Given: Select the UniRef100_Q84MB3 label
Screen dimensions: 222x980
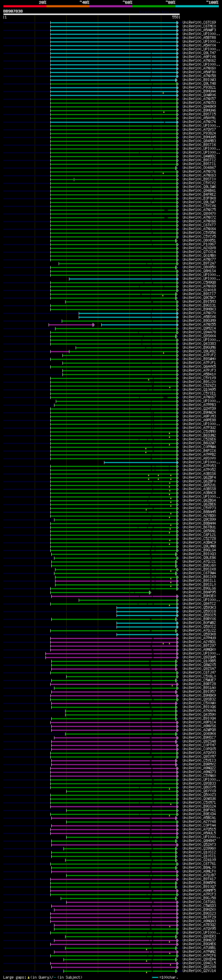Looking at the screenshot, I should pos(199,141).
